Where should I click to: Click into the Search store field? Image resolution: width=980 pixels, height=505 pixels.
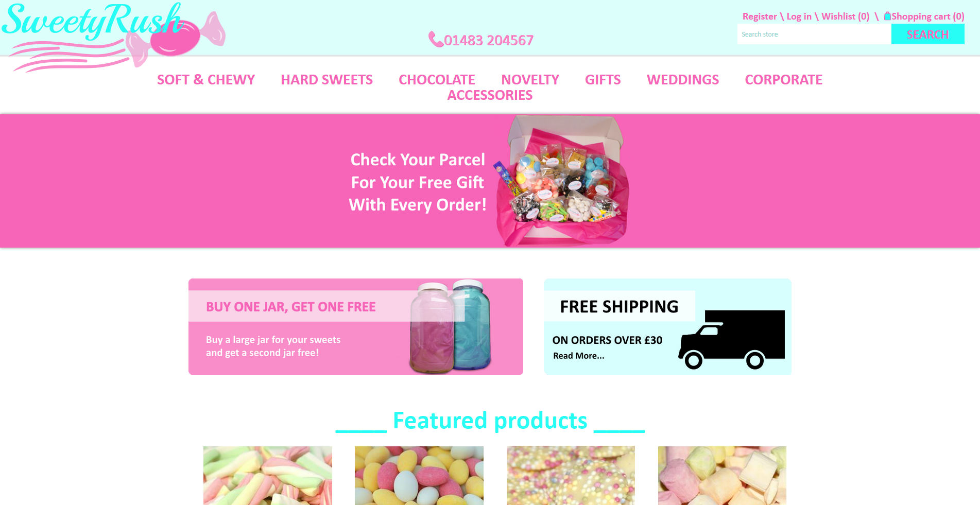[x=814, y=34]
